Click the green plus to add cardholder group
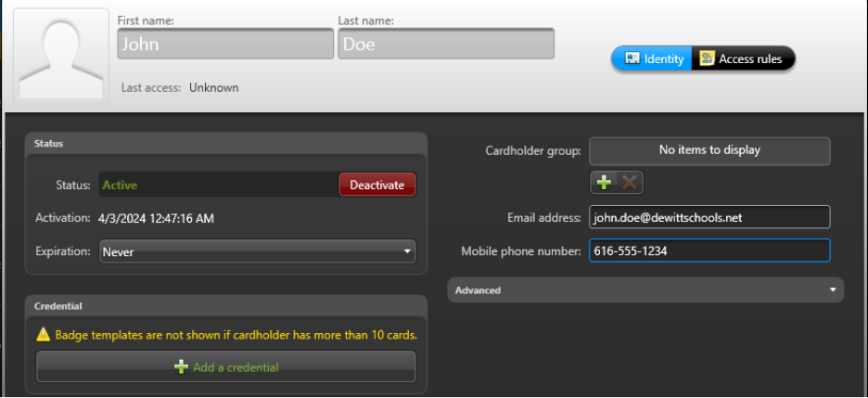 coord(604,182)
